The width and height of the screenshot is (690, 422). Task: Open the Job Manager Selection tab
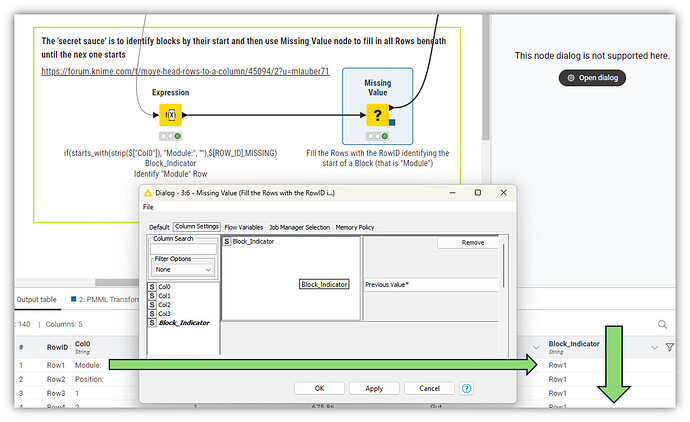pos(300,227)
